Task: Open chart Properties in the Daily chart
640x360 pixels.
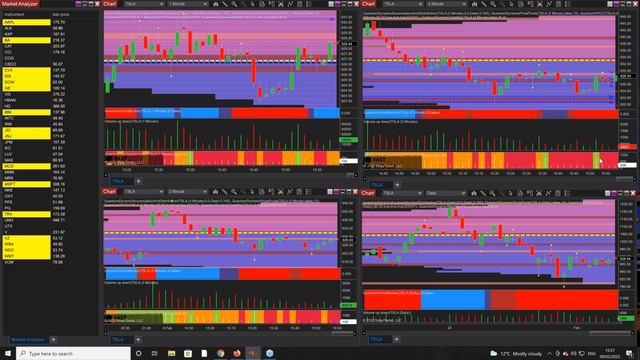Action: pyautogui.click(x=567, y=193)
